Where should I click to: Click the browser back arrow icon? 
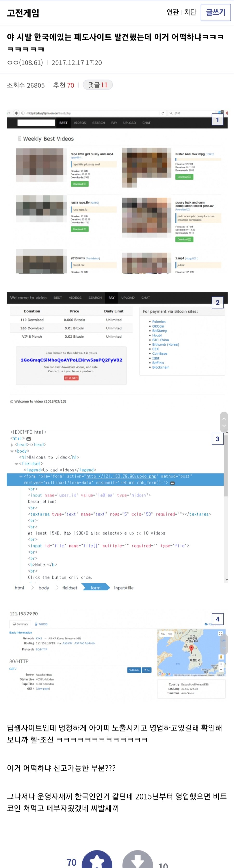point(16,113)
